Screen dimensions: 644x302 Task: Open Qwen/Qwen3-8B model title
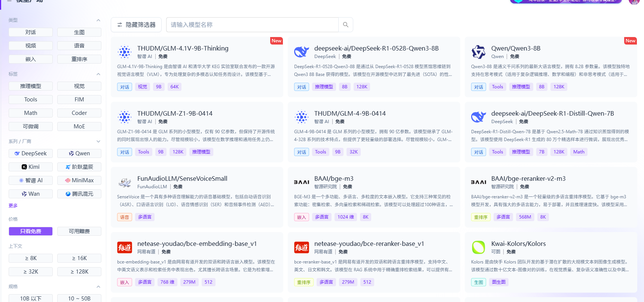point(516,48)
